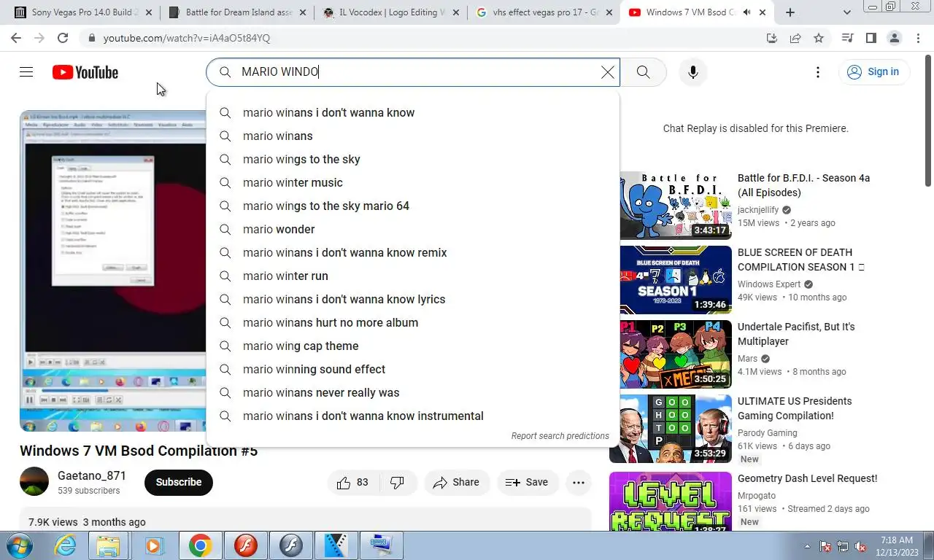The height and width of the screenshot is (560, 934).
Task: Go back in Chrome
Action: click(16, 38)
